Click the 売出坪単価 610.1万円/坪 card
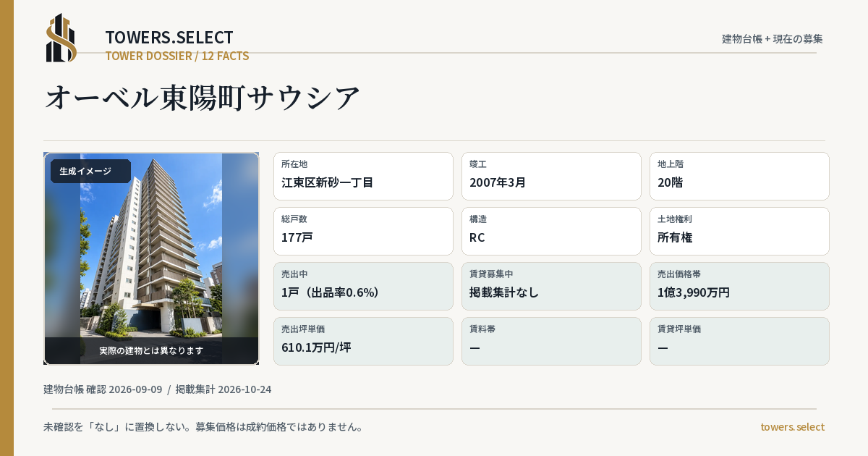 [x=363, y=341]
